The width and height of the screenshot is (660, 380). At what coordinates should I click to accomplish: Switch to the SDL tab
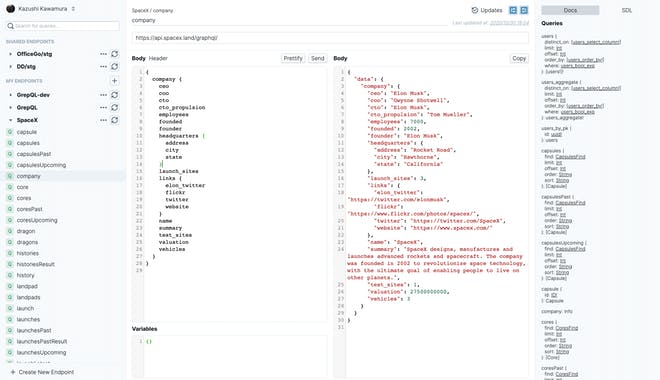(x=627, y=10)
